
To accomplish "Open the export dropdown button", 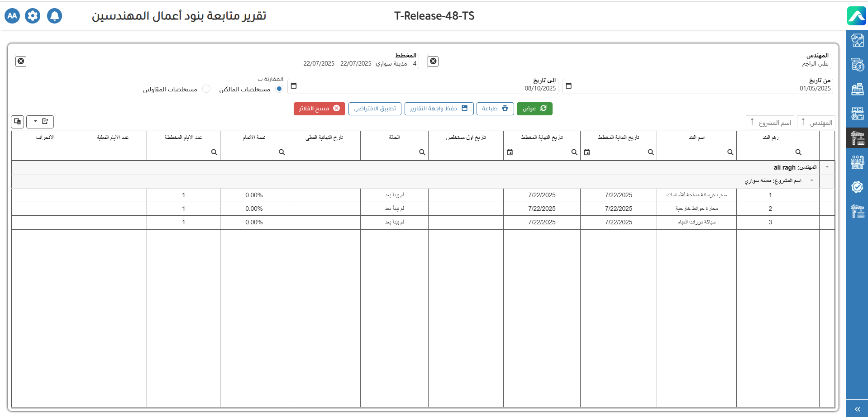I will click(x=40, y=122).
